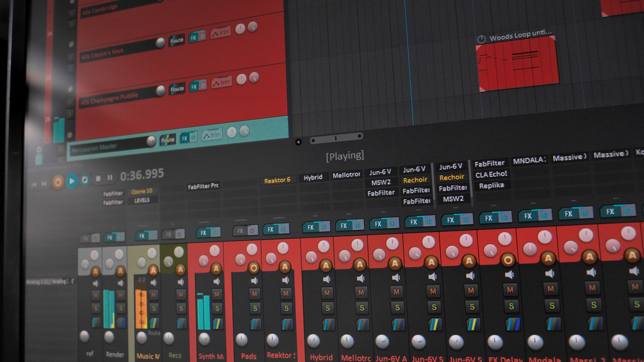Click striped envelope icon on Reaktor strip
This screenshot has width=644, height=362.
286,324
